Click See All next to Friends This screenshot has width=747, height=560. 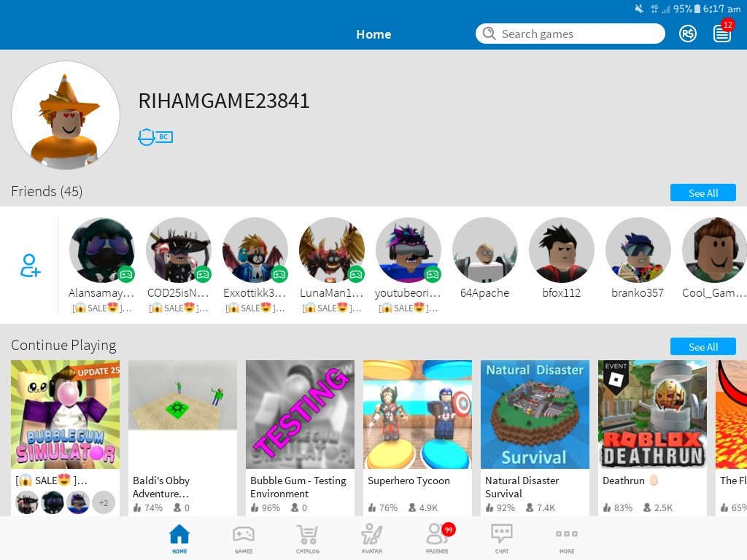click(x=703, y=192)
